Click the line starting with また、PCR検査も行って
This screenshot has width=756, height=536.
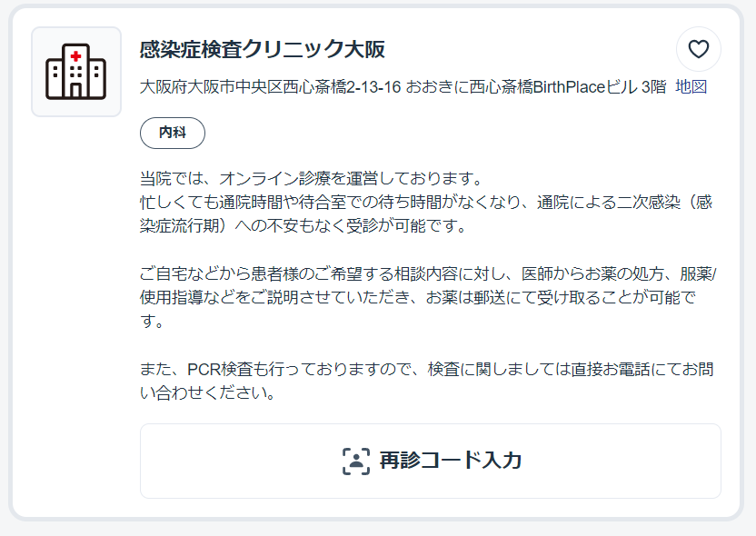tap(427, 369)
